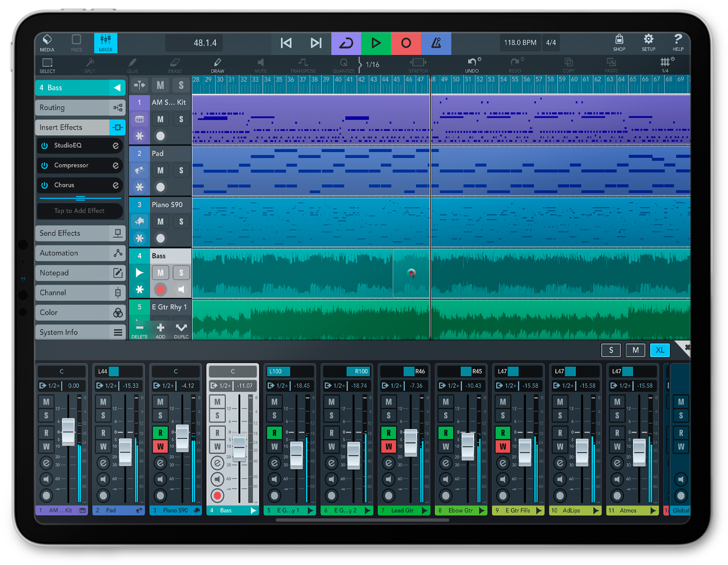Collapse the Bass inspector header

(117, 88)
